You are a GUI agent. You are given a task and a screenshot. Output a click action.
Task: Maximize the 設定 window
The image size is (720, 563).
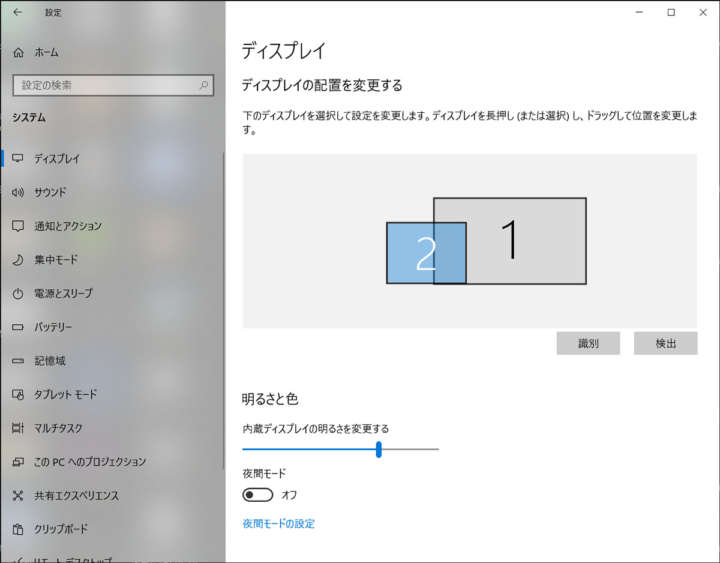(x=671, y=12)
